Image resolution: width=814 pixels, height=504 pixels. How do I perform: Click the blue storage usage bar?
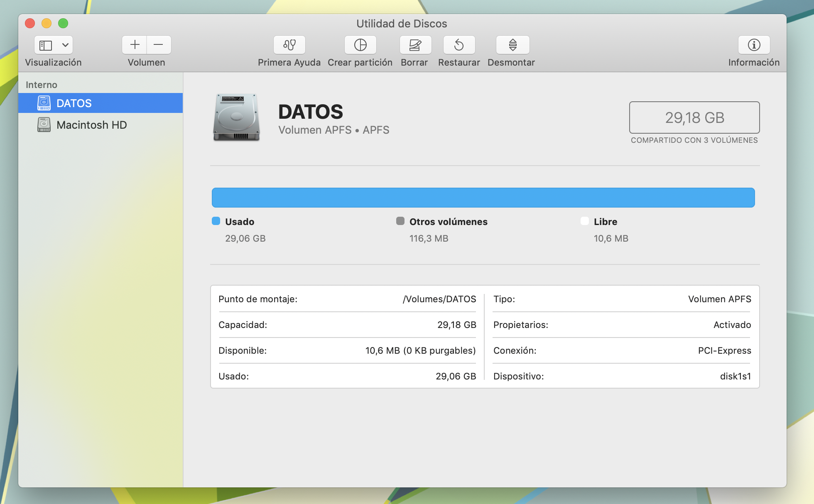pyautogui.click(x=483, y=198)
